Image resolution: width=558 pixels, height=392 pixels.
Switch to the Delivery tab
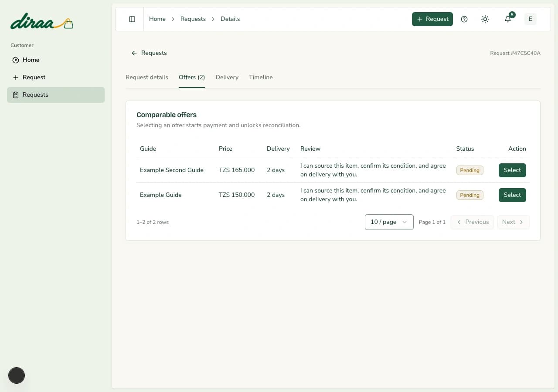pyautogui.click(x=227, y=78)
